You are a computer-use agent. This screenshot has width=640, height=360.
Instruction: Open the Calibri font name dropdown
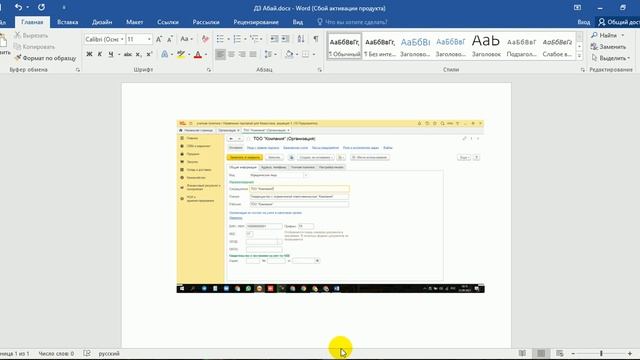[x=122, y=39]
